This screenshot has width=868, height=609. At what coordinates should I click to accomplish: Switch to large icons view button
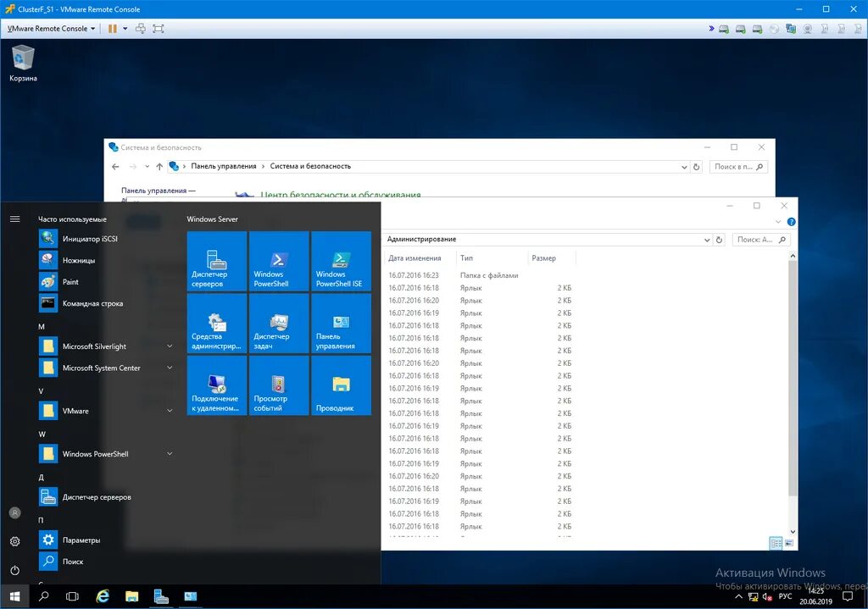(x=789, y=543)
